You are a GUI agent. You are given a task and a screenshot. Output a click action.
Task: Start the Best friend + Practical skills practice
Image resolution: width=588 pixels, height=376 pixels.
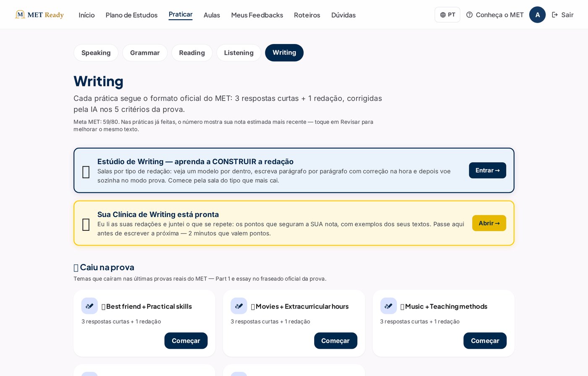pyautogui.click(x=186, y=341)
